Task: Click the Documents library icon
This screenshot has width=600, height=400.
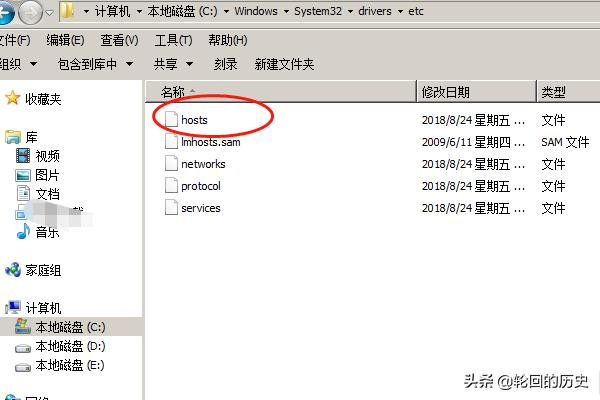Action: click(23, 193)
